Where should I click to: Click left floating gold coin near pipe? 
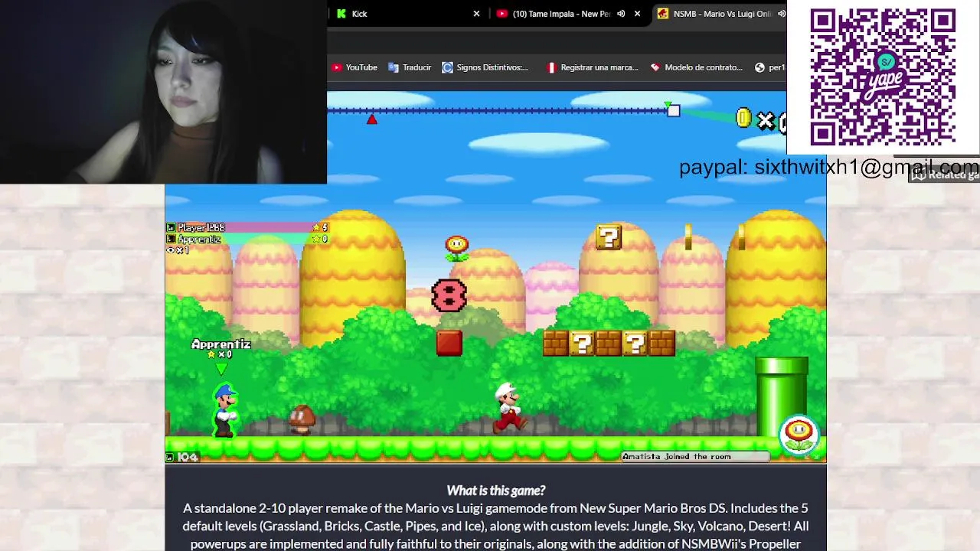(688, 237)
